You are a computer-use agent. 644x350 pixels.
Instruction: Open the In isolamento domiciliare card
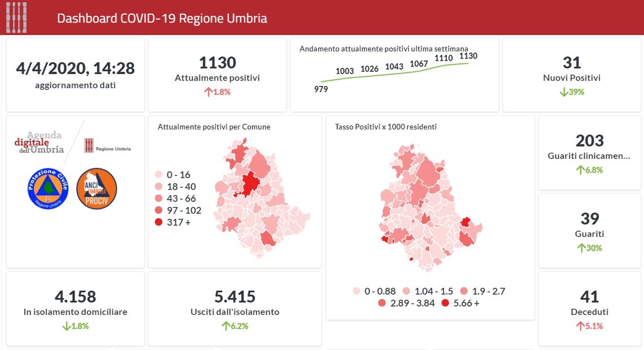coord(75,308)
